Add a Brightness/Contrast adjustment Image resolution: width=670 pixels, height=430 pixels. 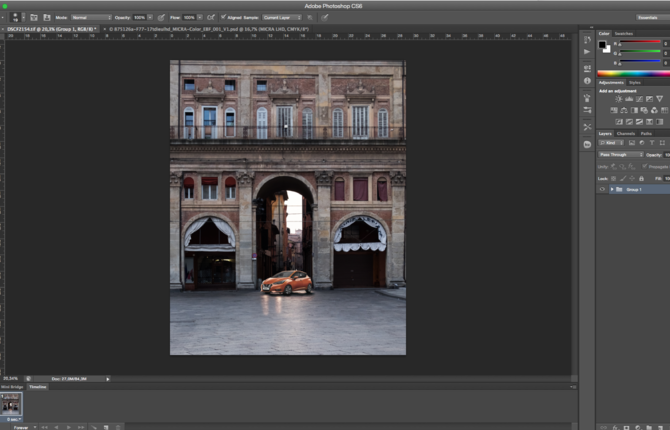click(618, 99)
